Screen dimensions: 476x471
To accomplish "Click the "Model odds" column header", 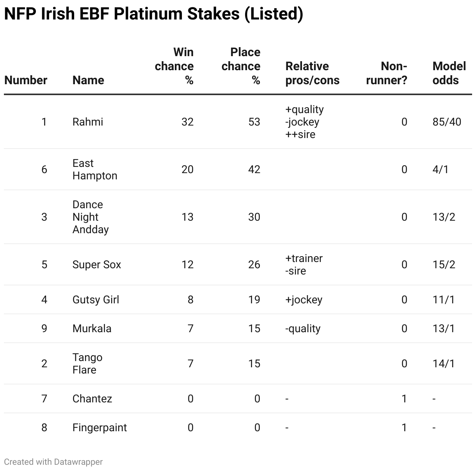I will 449,73.
